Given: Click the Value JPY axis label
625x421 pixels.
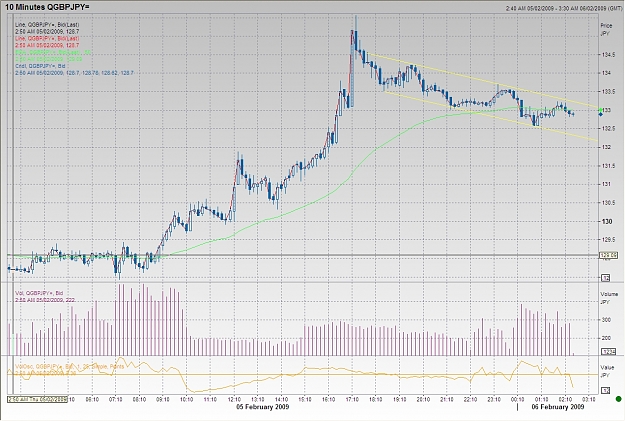Looking at the screenshot, I should click(607, 370).
